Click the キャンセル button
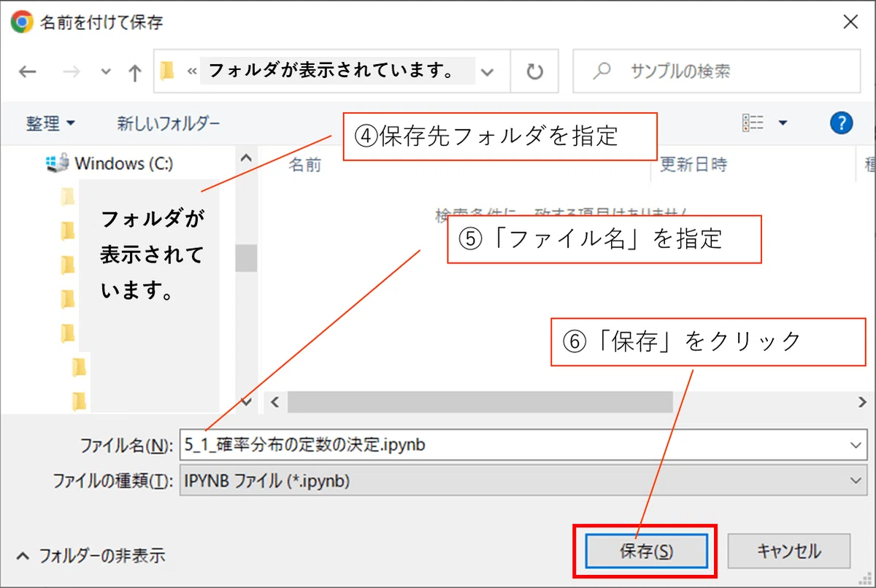The image size is (876, 588). coord(788,551)
